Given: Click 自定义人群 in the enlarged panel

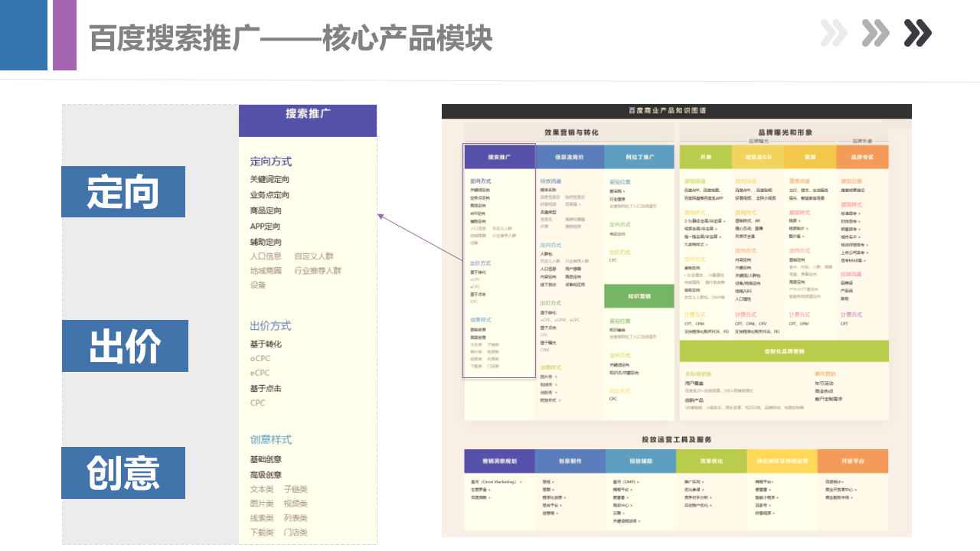Looking at the screenshot, I should (314, 256).
